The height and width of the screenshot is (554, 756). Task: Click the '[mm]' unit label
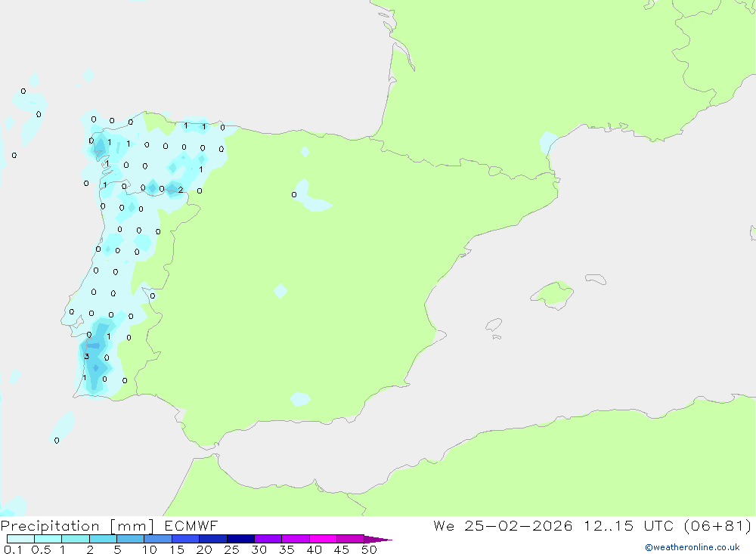coord(132,526)
